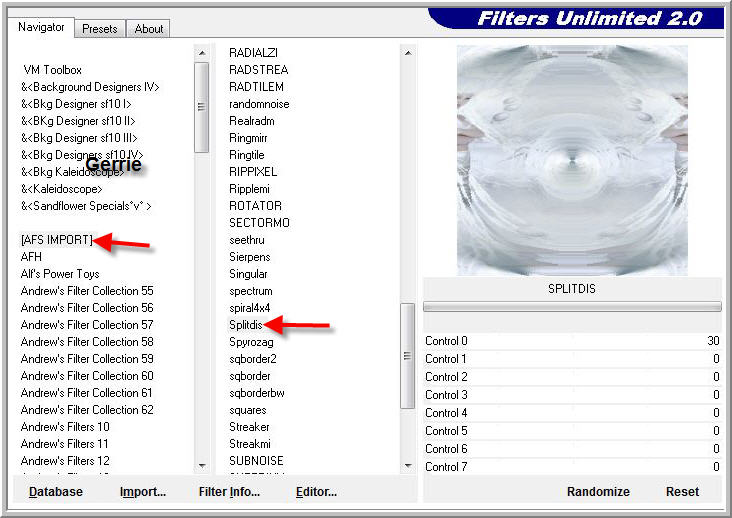Switch to the Presets tab
The width and height of the screenshot is (732, 518).
pos(99,29)
